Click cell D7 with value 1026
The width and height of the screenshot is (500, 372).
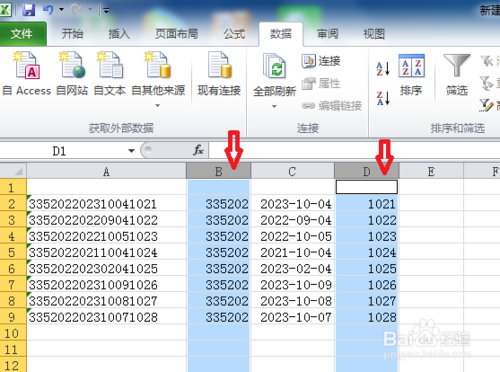[367, 285]
